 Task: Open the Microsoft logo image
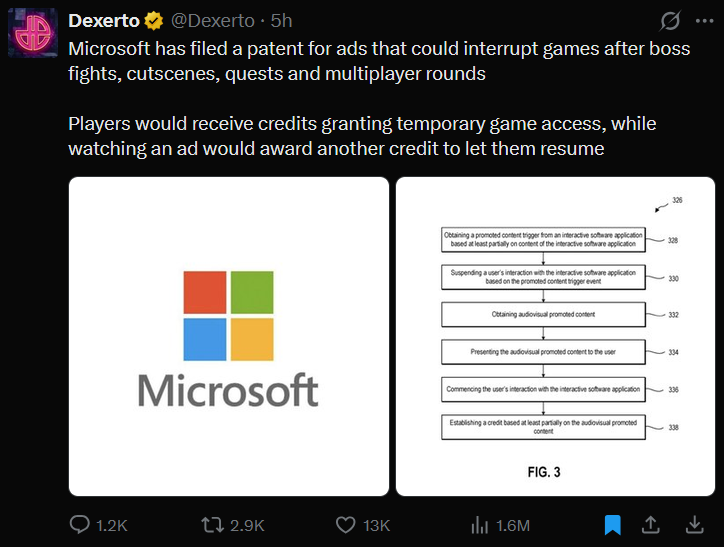[229, 337]
